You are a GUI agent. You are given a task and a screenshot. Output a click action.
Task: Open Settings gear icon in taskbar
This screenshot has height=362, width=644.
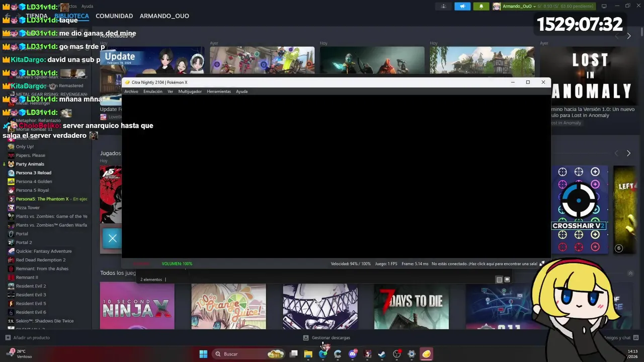pos(411,354)
